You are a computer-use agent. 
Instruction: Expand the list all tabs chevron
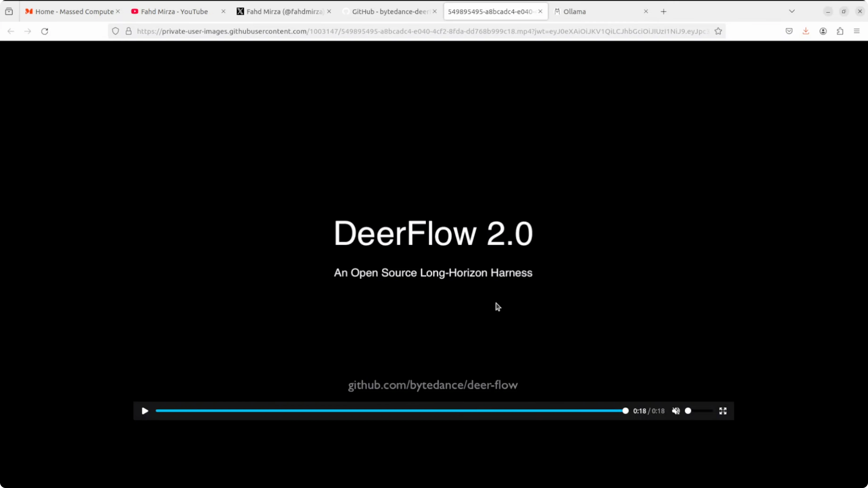coord(792,12)
